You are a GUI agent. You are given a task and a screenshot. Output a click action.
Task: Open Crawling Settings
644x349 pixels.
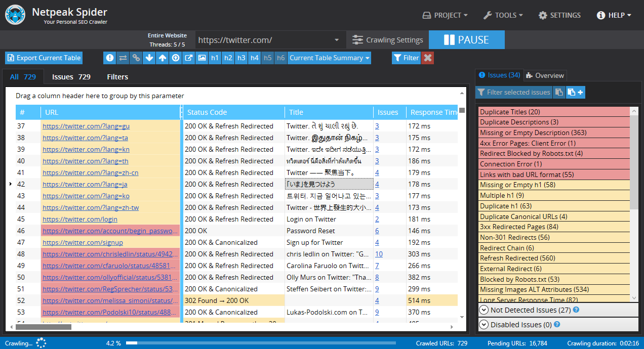pos(388,40)
